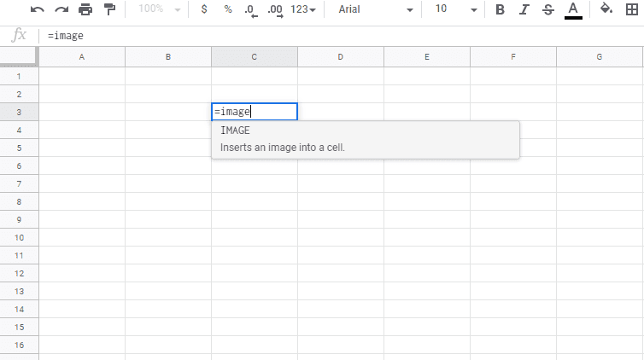Select column F header
The height and width of the screenshot is (360, 644).
point(513,57)
